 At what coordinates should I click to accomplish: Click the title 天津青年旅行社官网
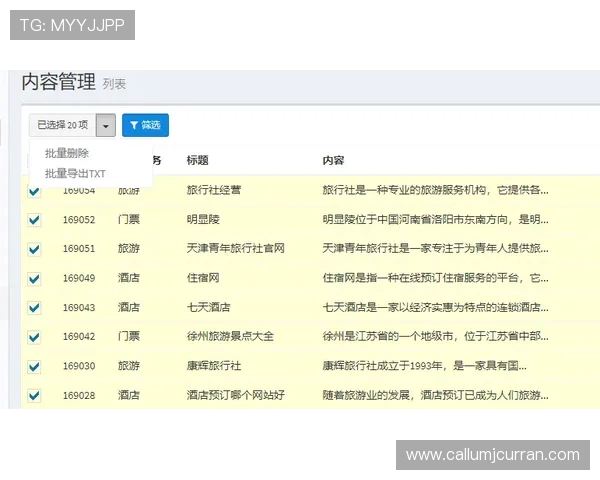click(x=236, y=248)
